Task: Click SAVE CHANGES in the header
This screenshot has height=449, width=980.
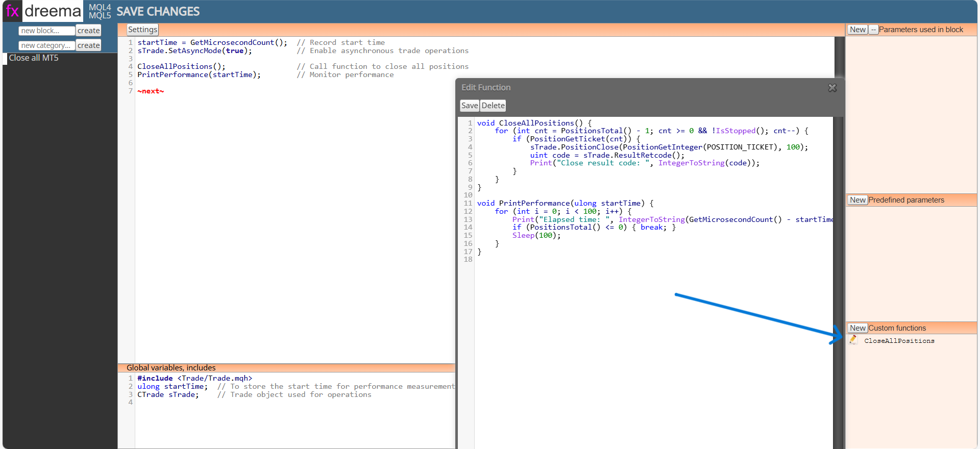Action: (x=158, y=11)
